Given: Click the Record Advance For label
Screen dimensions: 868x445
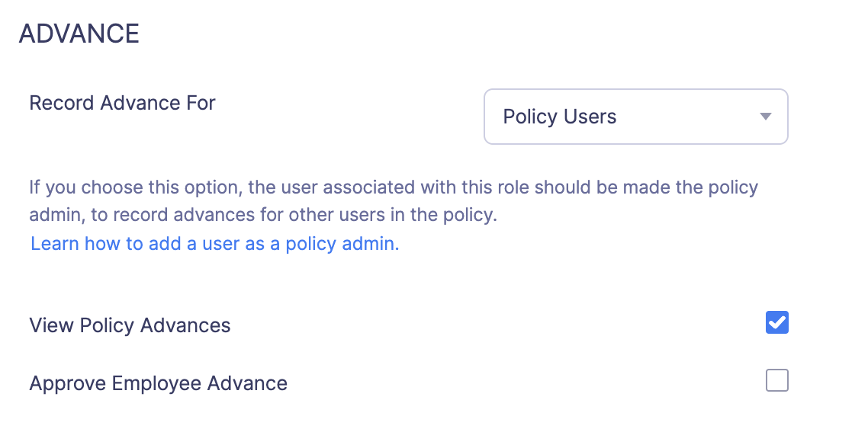Looking at the screenshot, I should [x=121, y=103].
